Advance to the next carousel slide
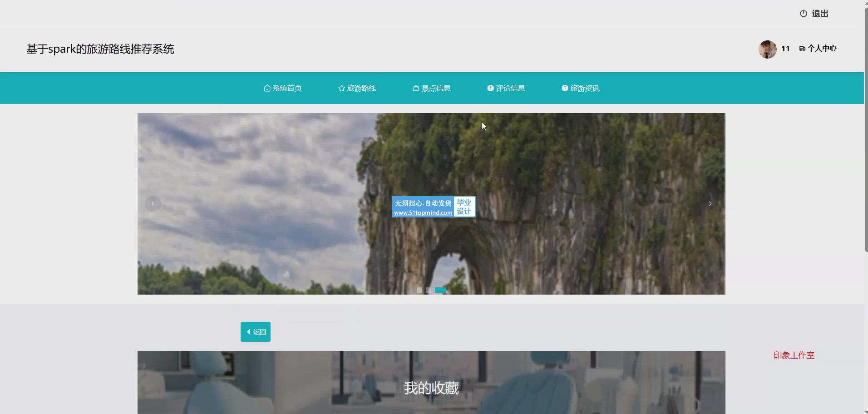The height and width of the screenshot is (414, 868). 710,204
